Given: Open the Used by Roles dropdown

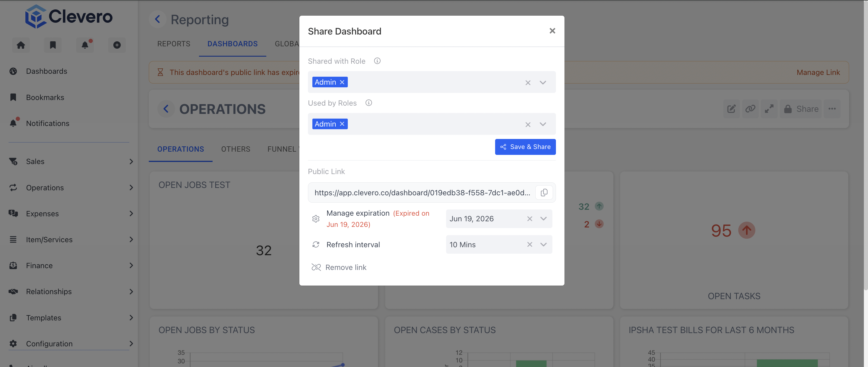Looking at the screenshot, I should click(x=543, y=124).
